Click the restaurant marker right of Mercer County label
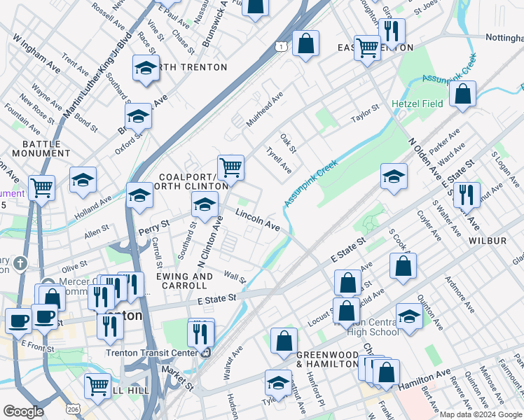524x420 pixels. [131, 285]
